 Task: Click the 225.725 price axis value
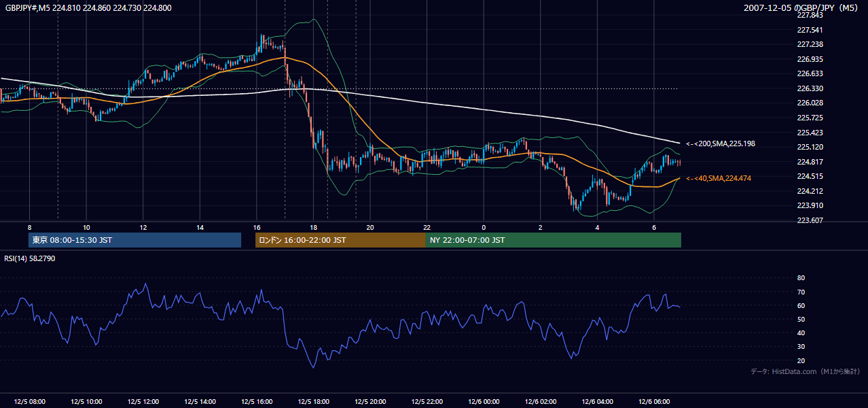click(x=810, y=118)
